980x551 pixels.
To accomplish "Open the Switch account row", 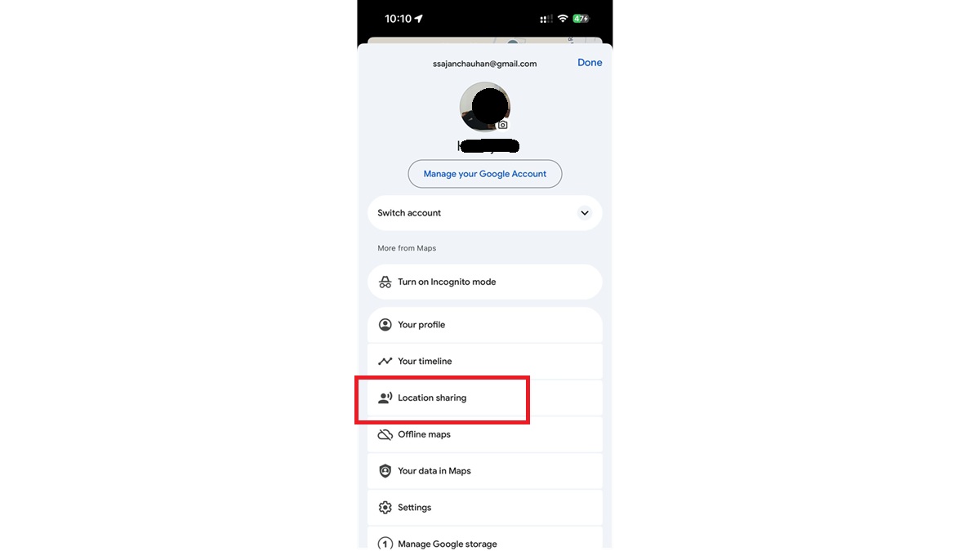I will click(485, 213).
